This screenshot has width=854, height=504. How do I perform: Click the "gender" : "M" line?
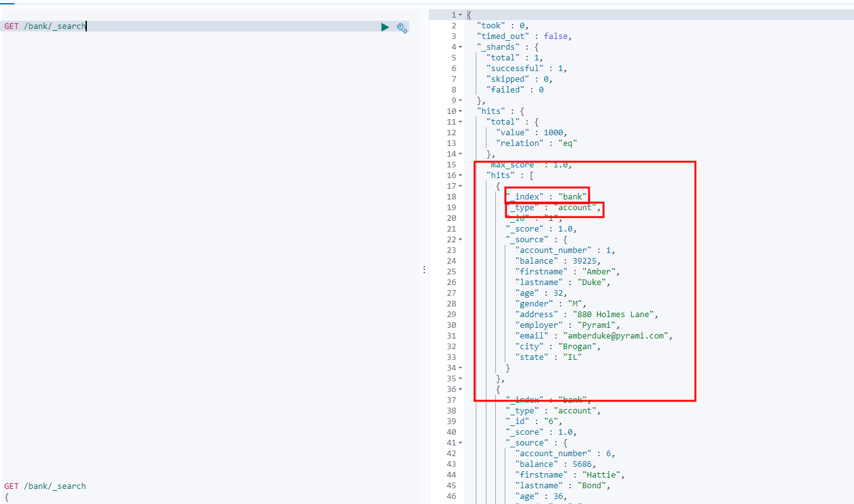point(551,303)
